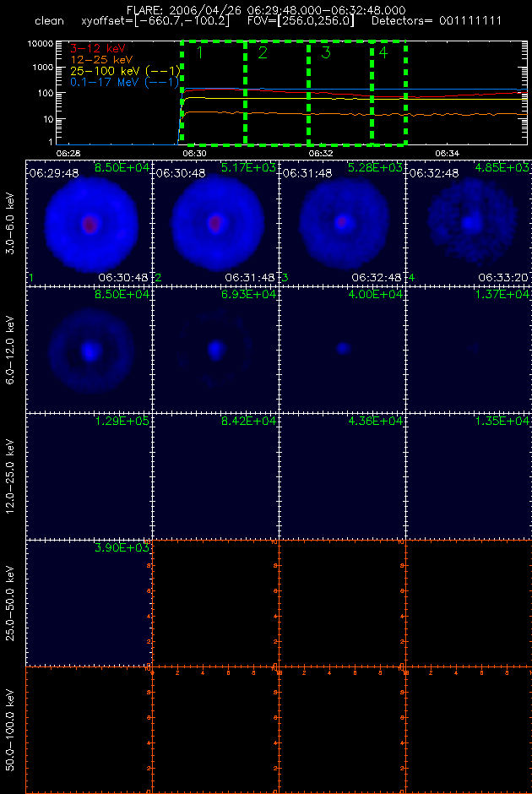This screenshot has width=532, height=794.
Task: Select the blue 0.1-17 MeV legend entry
Action: 126,82
